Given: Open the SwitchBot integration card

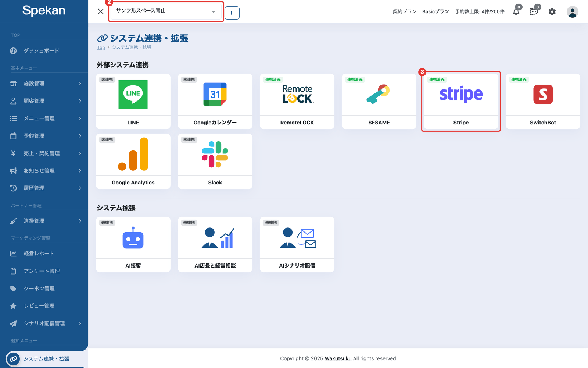Looking at the screenshot, I should [x=543, y=101].
